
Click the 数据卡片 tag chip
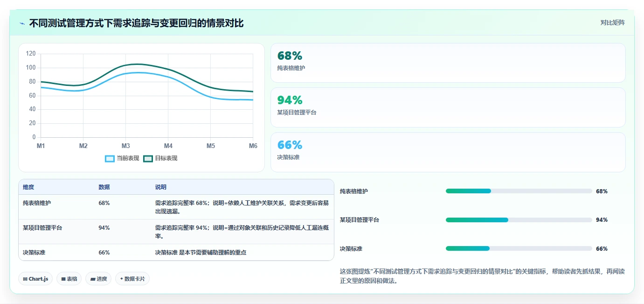[x=132, y=279]
